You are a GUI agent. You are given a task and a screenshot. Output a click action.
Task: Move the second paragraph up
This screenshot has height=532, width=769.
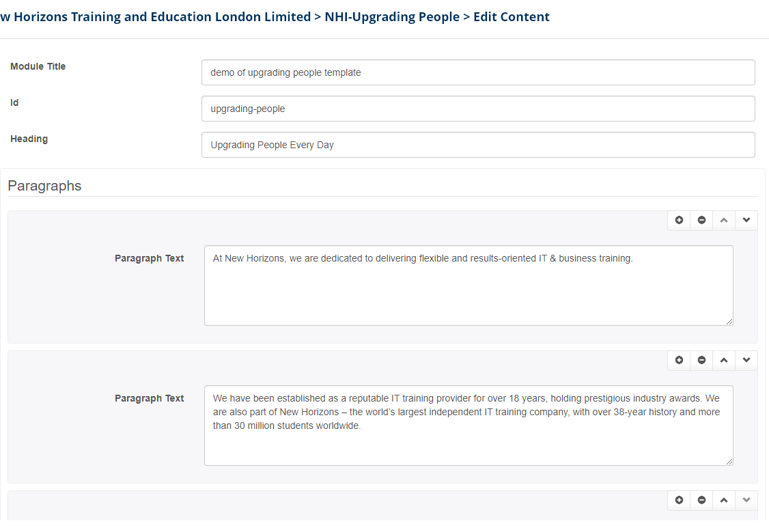(x=724, y=360)
